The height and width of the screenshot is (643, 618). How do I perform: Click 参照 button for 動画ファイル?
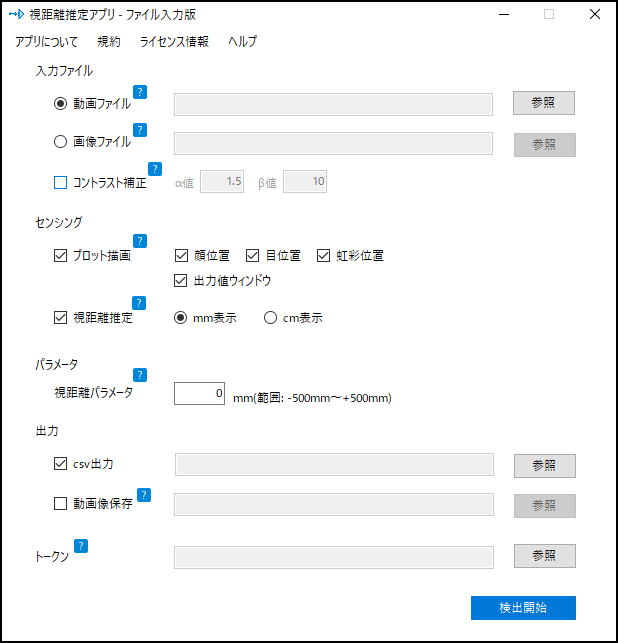[x=544, y=103]
